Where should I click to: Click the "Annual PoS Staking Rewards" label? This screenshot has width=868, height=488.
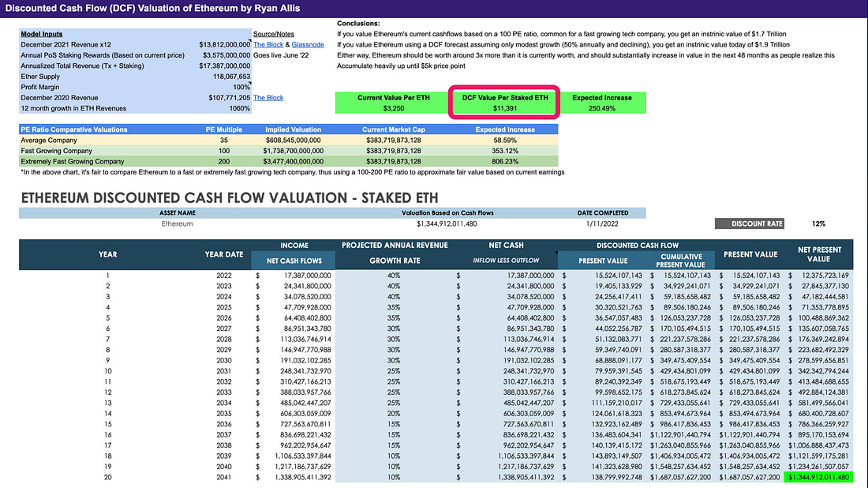click(x=103, y=55)
